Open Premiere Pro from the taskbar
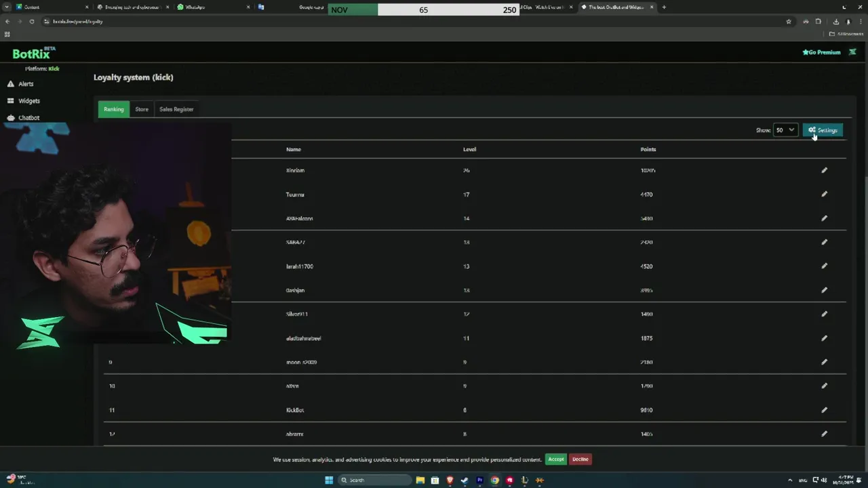This screenshot has height=488, width=868. point(479,480)
